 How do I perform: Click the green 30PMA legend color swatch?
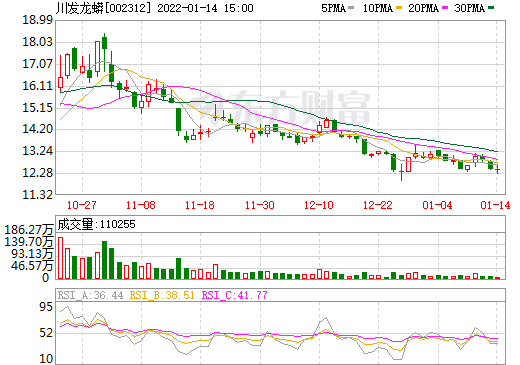[x=491, y=8]
